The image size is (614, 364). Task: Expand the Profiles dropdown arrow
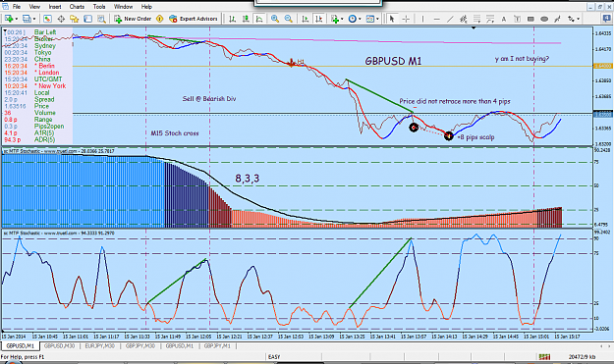[x=34, y=19]
